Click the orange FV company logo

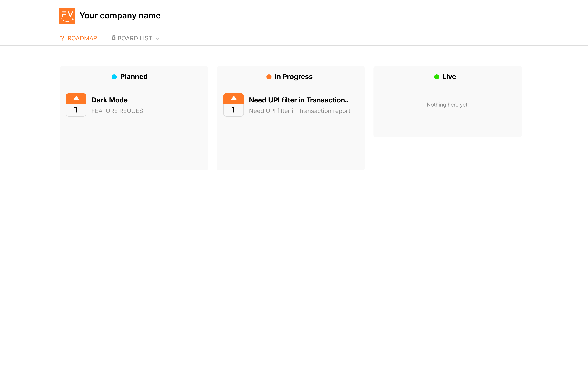(x=67, y=16)
